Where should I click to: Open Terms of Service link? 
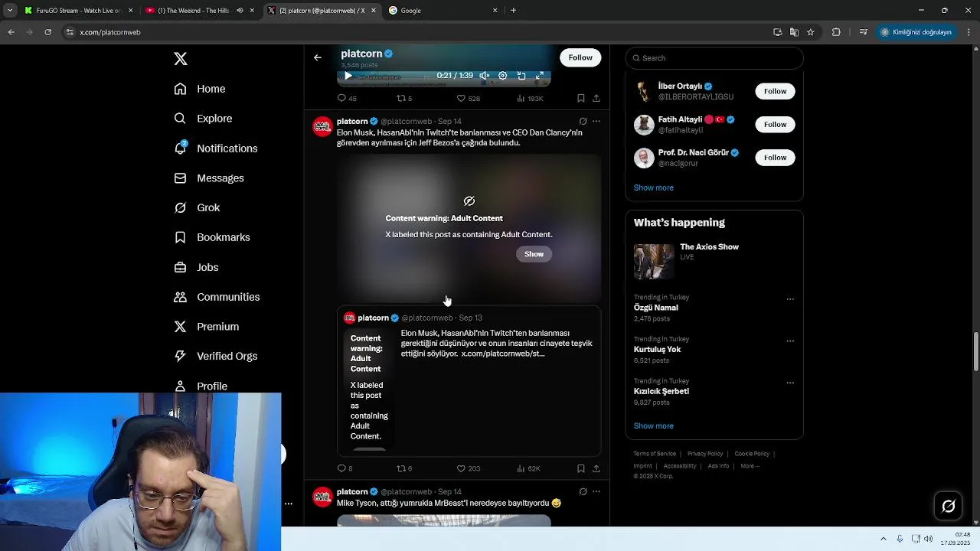[655, 454]
